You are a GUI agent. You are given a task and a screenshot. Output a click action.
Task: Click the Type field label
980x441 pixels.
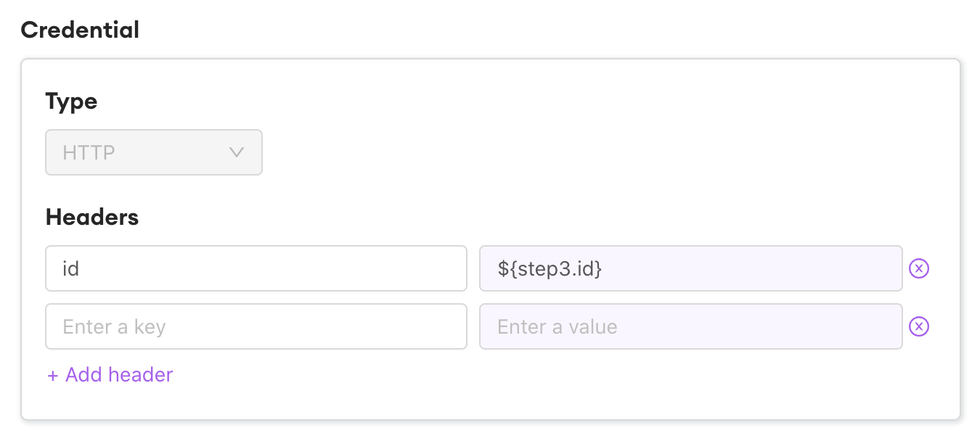(71, 102)
